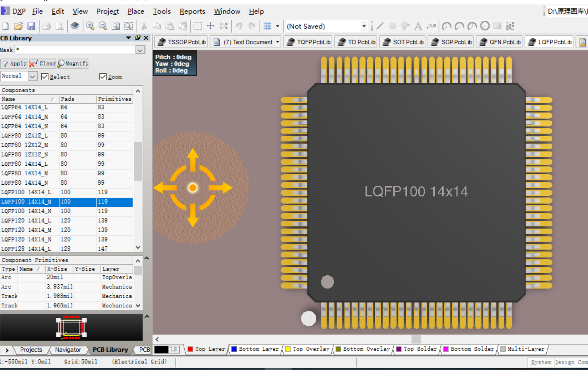This screenshot has width=588, height=370.
Task: Pin the PCB Library panel
Action: (138, 38)
